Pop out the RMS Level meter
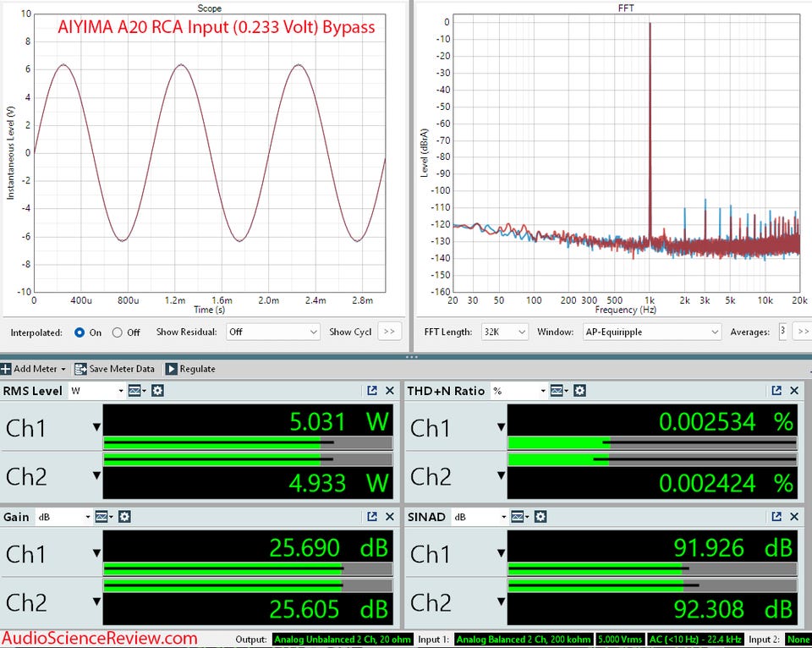 [372, 391]
